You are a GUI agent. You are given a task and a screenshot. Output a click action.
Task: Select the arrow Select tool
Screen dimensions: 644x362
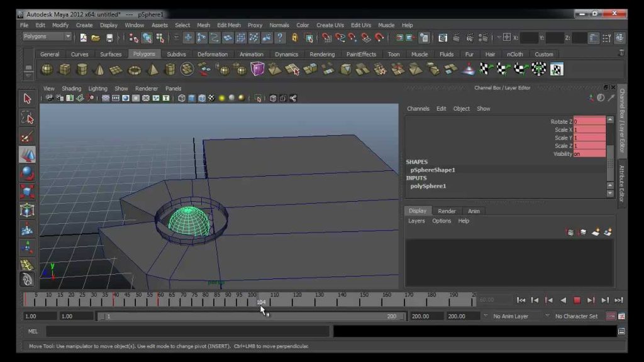pos(27,99)
